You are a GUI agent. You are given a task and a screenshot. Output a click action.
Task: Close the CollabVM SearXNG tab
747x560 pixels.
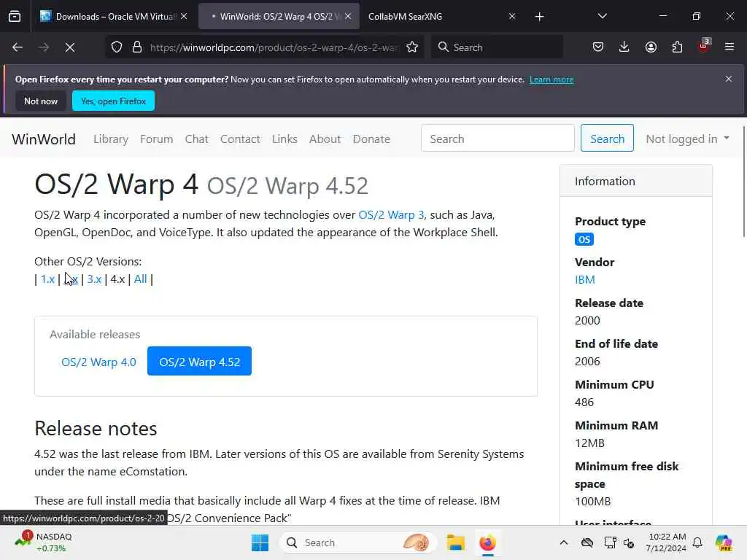coord(512,16)
